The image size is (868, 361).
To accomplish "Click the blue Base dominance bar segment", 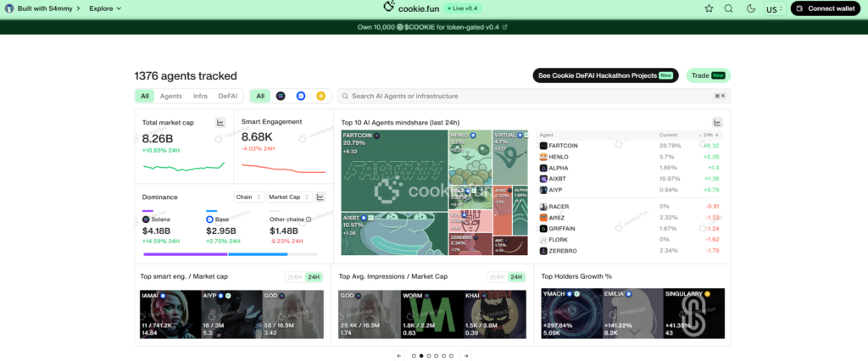I will pyautogui.click(x=258, y=254).
